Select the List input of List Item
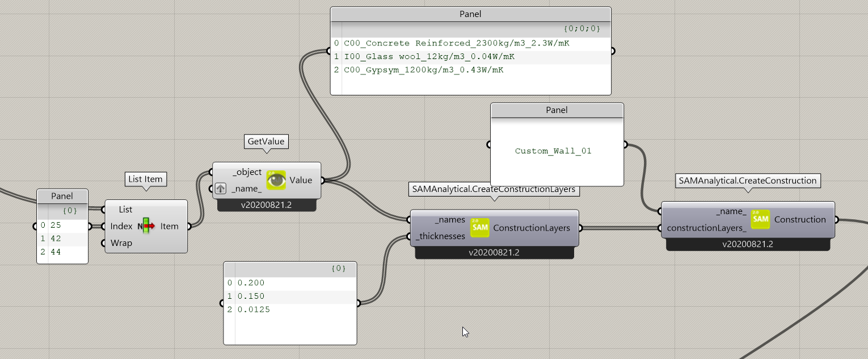Screen dimensions: 868x359 point(125,210)
